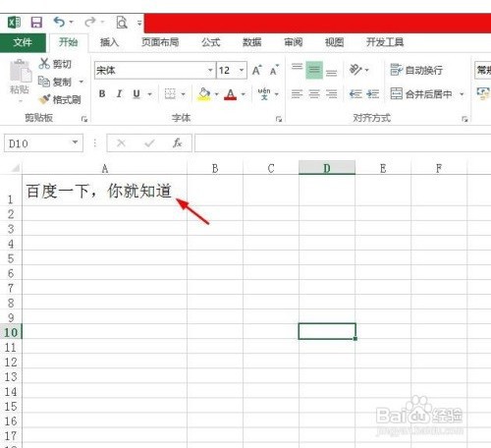This screenshot has width=491, height=448.
Task: Toggle middle vertical alignment
Action: [314, 70]
